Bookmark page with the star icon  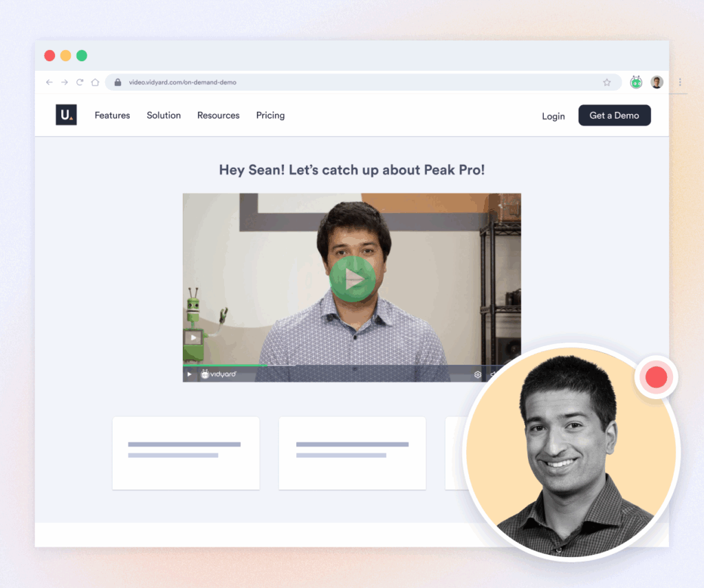(607, 82)
